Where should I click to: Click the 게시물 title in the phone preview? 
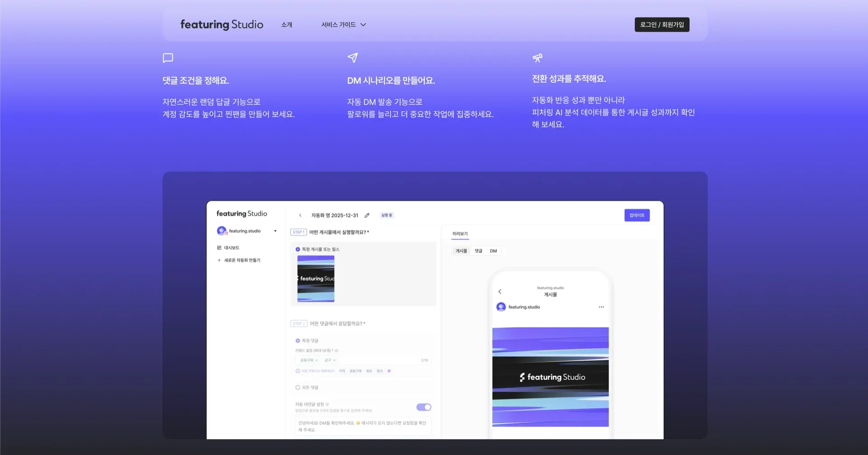[550, 294]
